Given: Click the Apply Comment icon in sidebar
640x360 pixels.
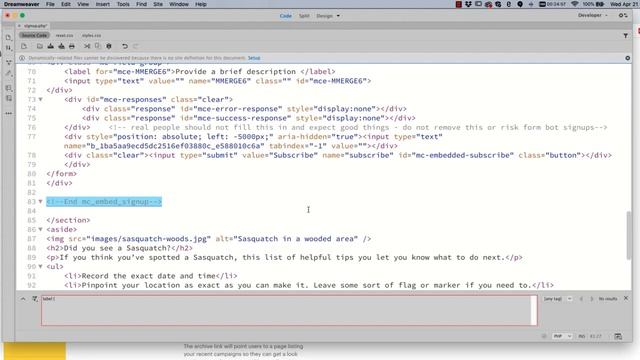Looking at the screenshot, I should tap(9, 88).
